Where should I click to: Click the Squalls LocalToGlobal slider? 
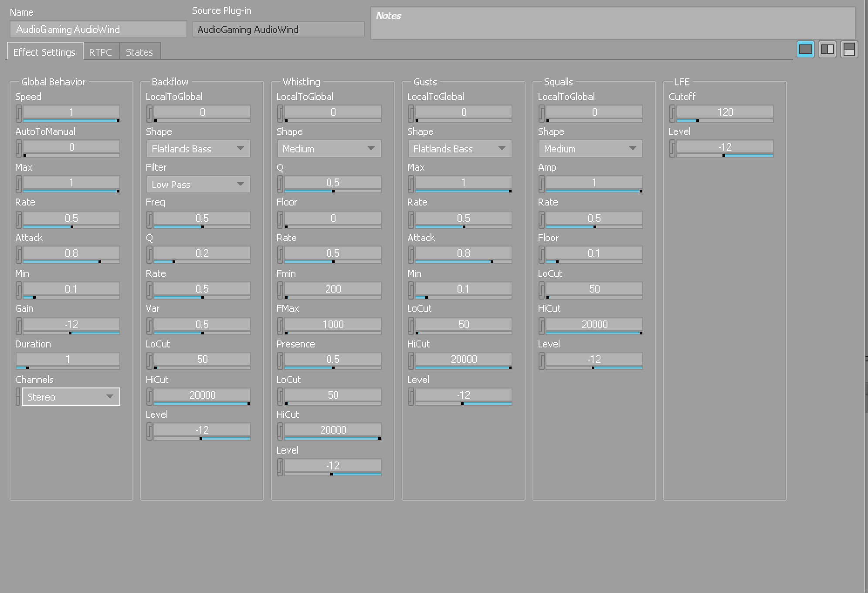point(594,113)
